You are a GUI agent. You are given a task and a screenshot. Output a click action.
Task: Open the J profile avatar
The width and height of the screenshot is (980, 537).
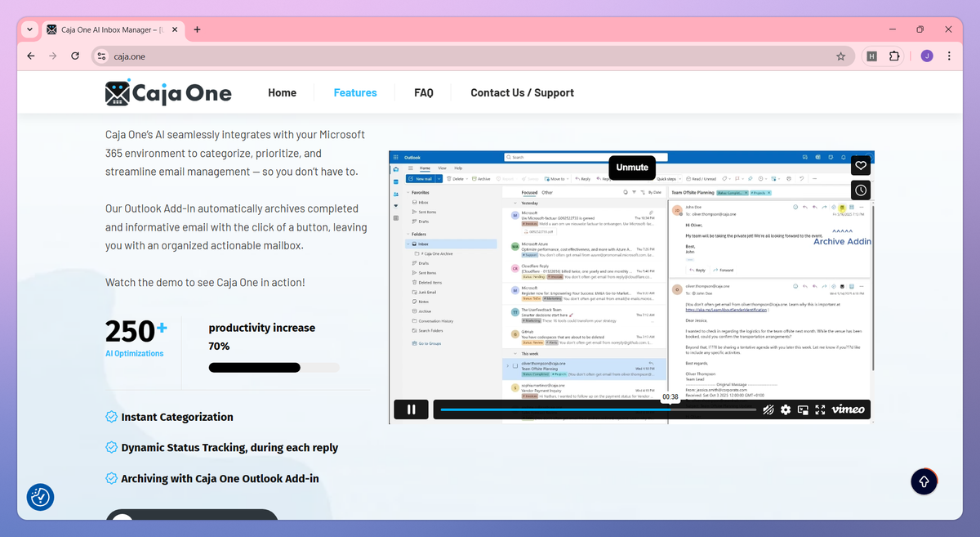pos(927,56)
